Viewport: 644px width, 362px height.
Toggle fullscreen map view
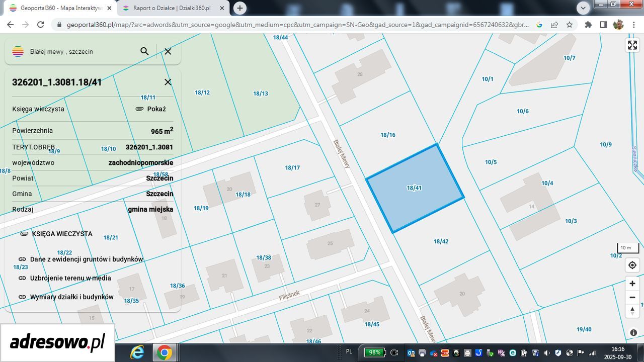click(632, 45)
